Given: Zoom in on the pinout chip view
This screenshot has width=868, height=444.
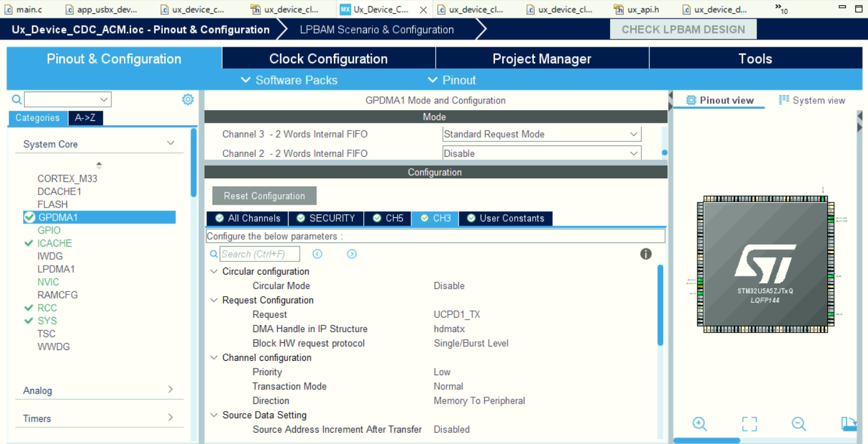Looking at the screenshot, I should coord(699,424).
